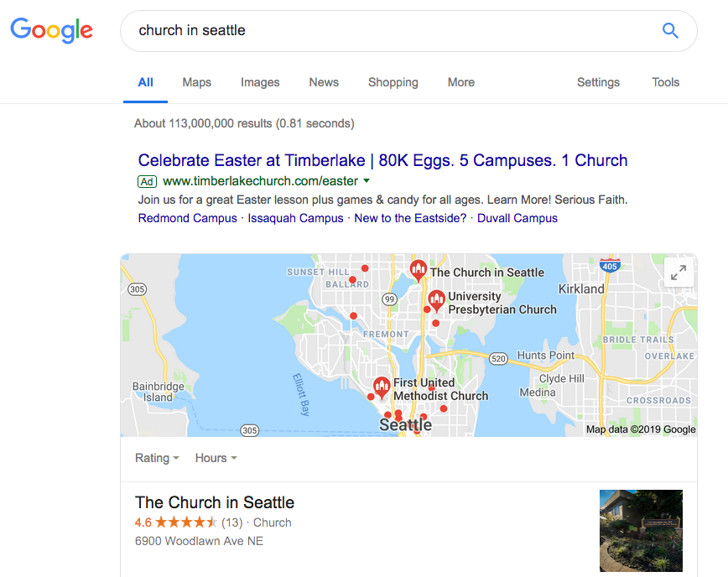
Task: Click the green Ad badge
Action: [147, 181]
